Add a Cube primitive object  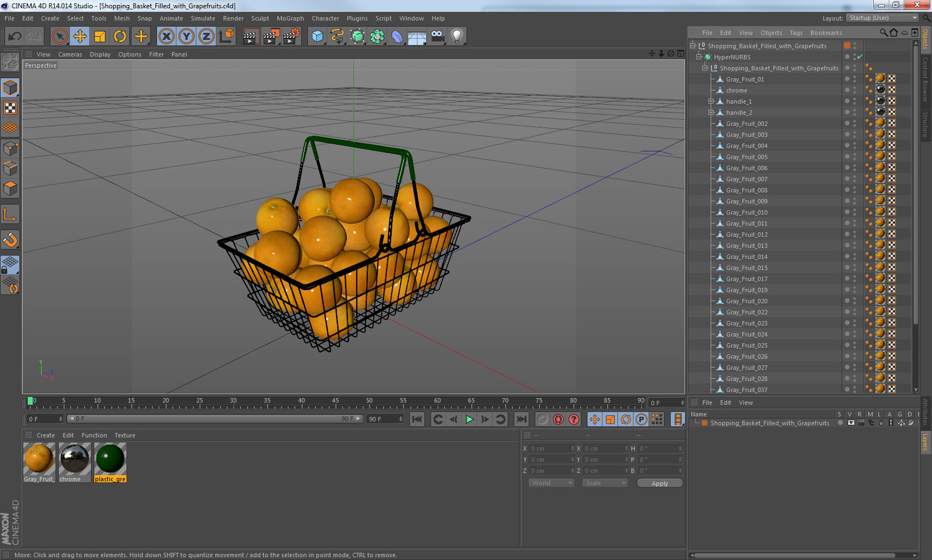[317, 37]
